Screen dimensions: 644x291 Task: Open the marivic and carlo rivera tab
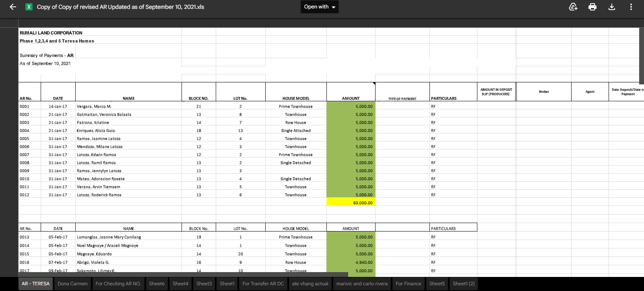(x=362, y=284)
